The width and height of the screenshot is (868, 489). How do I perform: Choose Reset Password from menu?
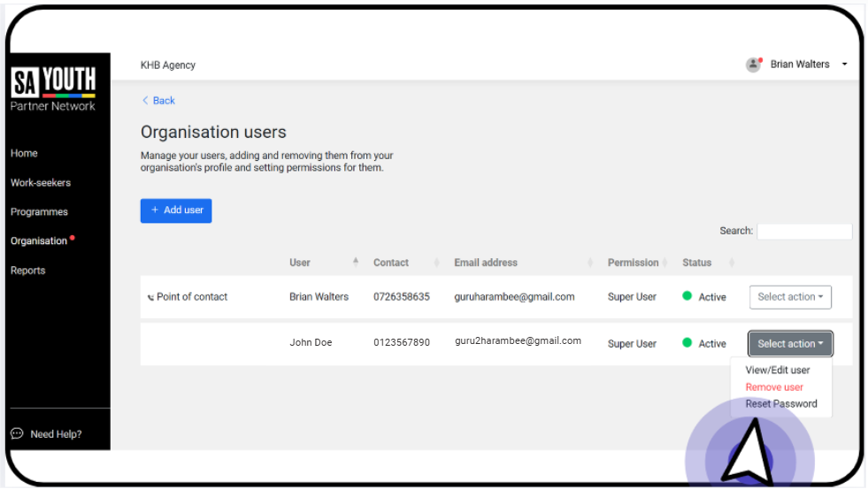(781, 404)
